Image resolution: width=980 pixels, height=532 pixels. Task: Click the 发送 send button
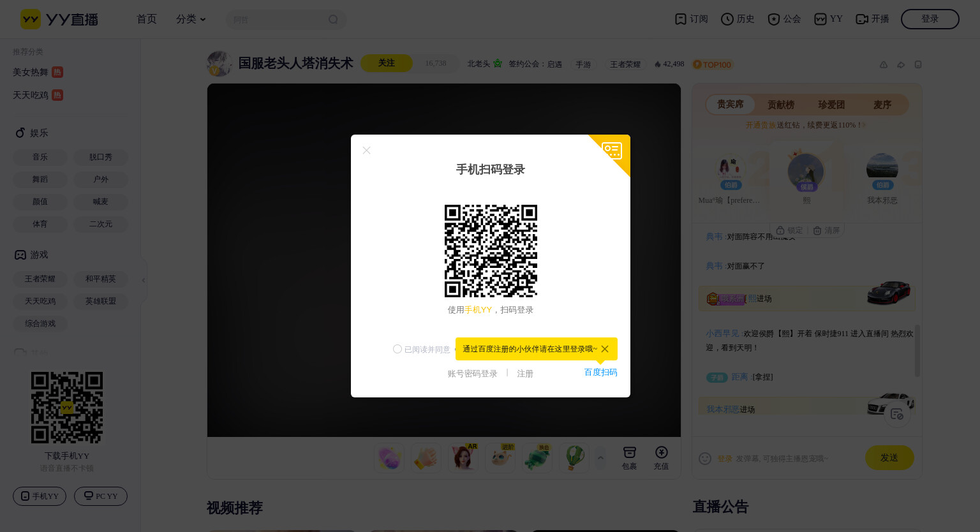(x=889, y=457)
